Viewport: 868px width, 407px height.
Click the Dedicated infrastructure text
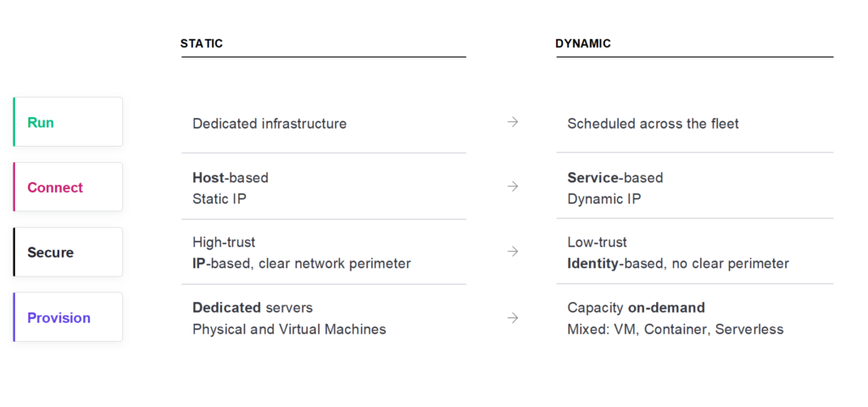click(270, 124)
